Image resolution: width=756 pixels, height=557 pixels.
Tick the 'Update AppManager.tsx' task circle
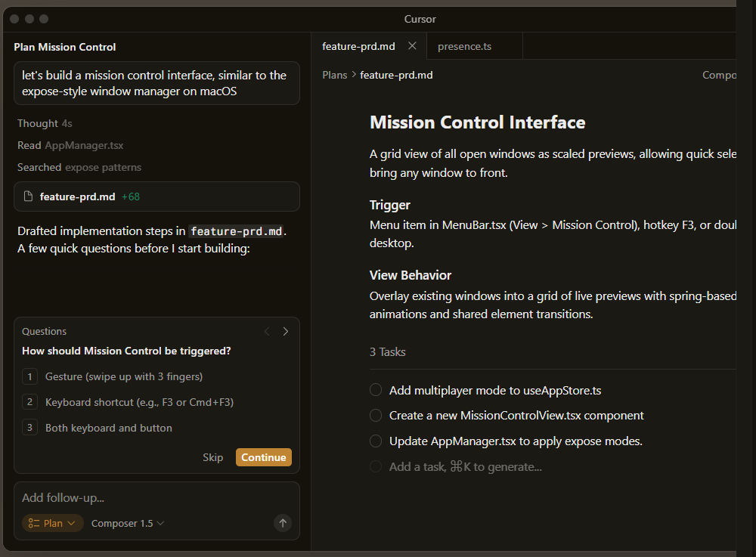tap(376, 441)
